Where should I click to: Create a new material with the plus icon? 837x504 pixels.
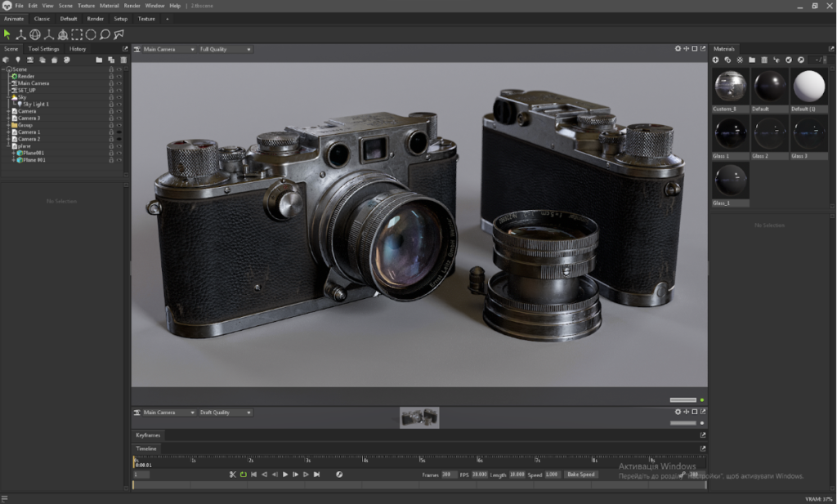(x=715, y=60)
